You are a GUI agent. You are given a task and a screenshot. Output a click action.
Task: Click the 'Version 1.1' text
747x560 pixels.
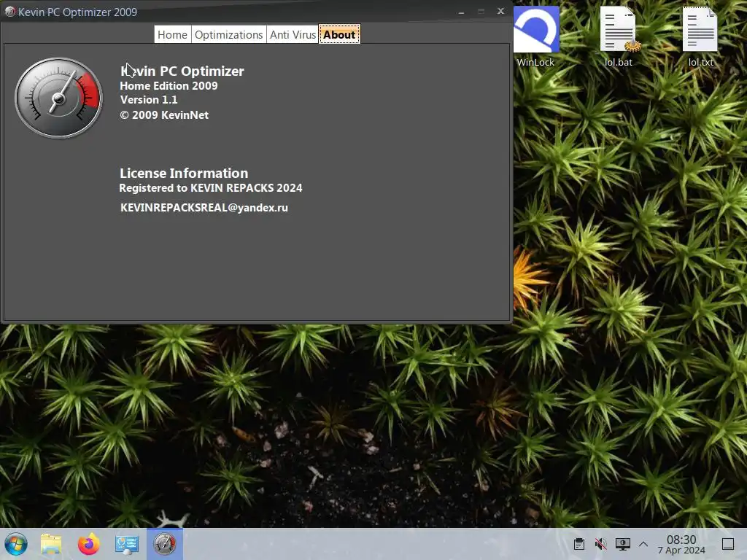[149, 99]
